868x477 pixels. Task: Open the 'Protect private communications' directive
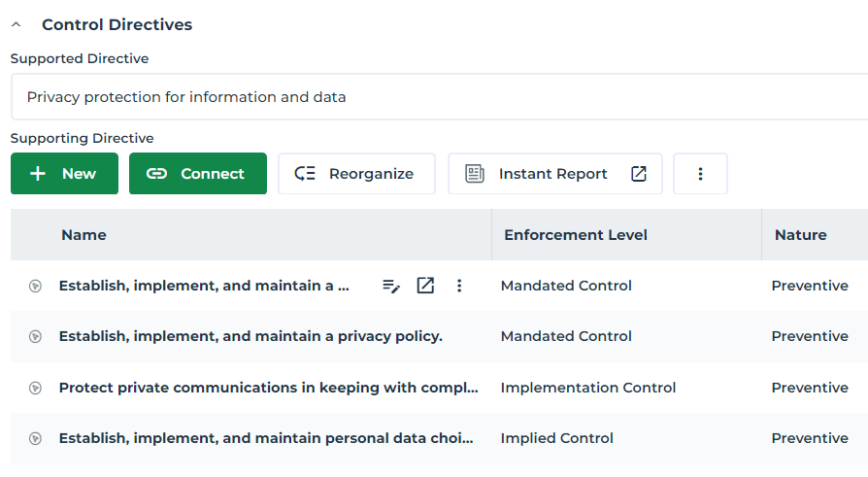pyautogui.click(x=268, y=388)
